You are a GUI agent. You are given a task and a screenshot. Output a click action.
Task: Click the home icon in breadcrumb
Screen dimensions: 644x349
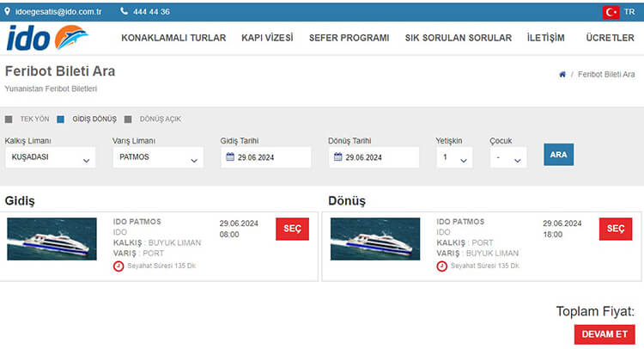click(562, 75)
